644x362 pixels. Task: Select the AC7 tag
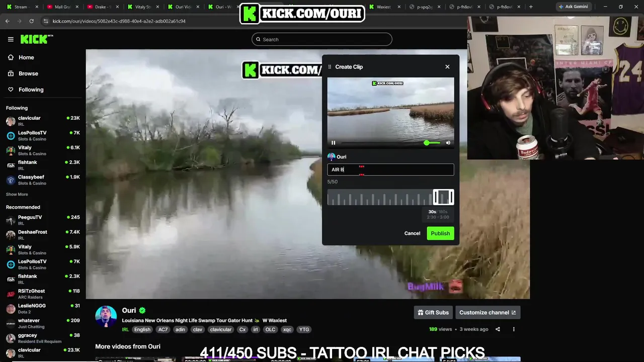163,329
